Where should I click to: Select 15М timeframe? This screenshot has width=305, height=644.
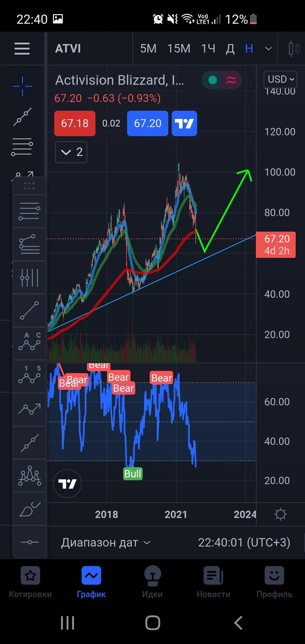[179, 49]
